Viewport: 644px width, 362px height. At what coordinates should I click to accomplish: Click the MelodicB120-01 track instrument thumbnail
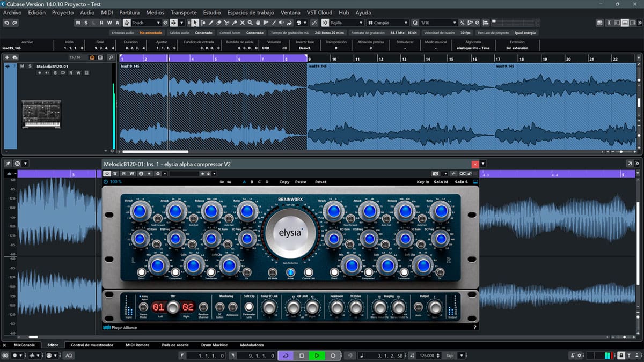coord(41,114)
